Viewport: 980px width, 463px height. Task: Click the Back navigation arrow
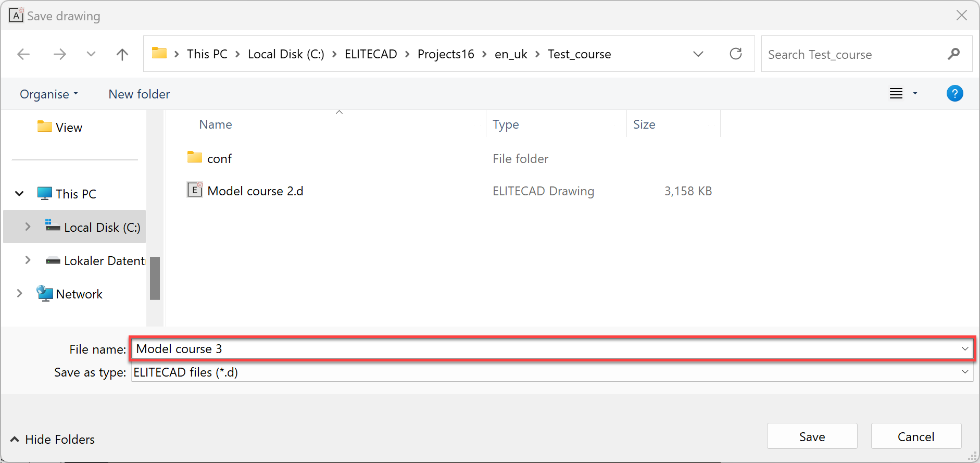23,54
